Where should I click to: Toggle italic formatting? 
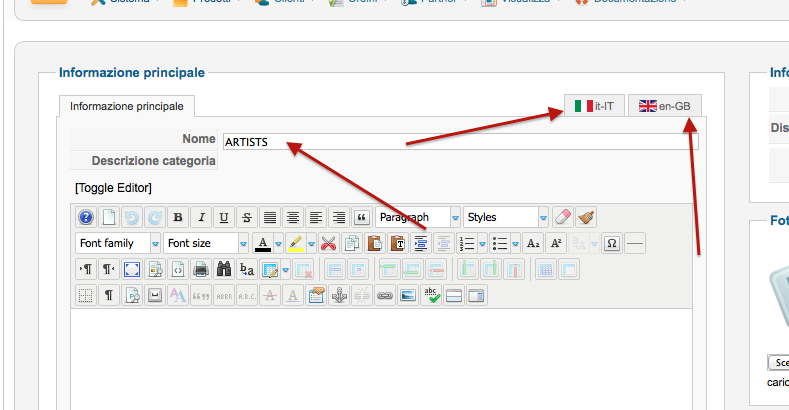coord(201,217)
